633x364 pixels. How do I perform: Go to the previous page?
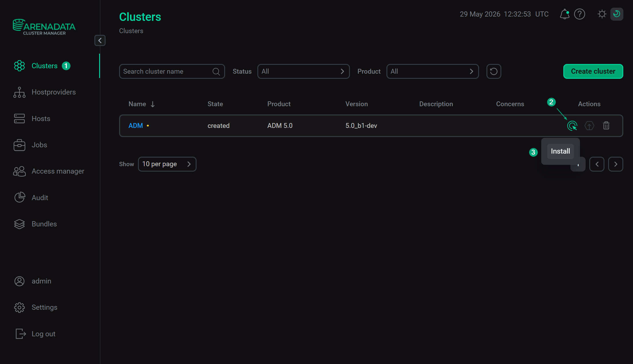click(x=597, y=164)
